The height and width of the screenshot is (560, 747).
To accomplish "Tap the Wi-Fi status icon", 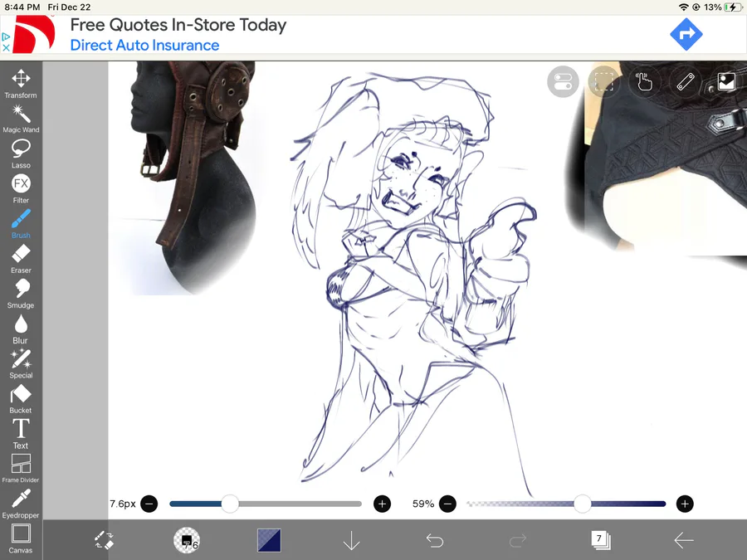I will 683,7.
